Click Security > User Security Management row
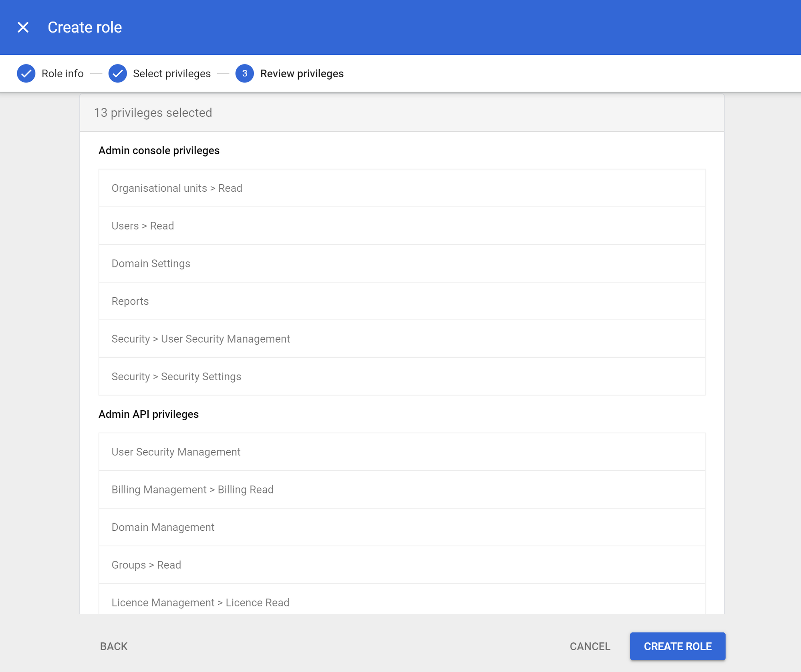801x672 pixels. [401, 339]
